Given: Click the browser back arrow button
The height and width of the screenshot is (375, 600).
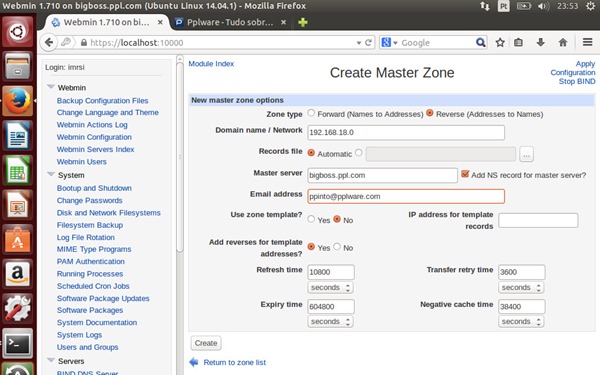Looking at the screenshot, I should [49, 42].
